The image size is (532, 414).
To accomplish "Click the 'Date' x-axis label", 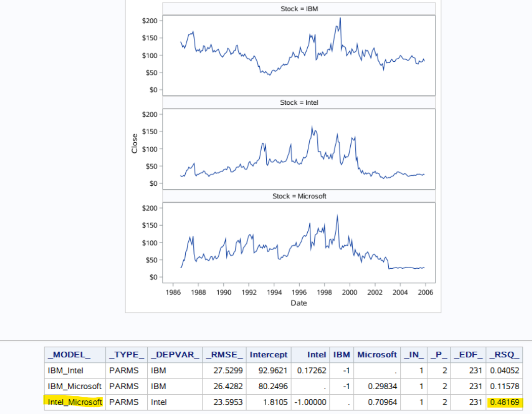I will (x=299, y=303).
